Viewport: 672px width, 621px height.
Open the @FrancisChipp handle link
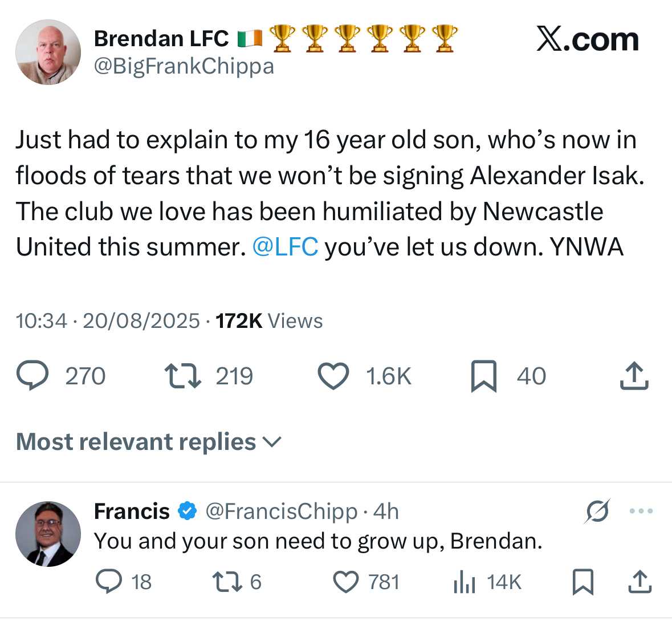(x=281, y=512)
